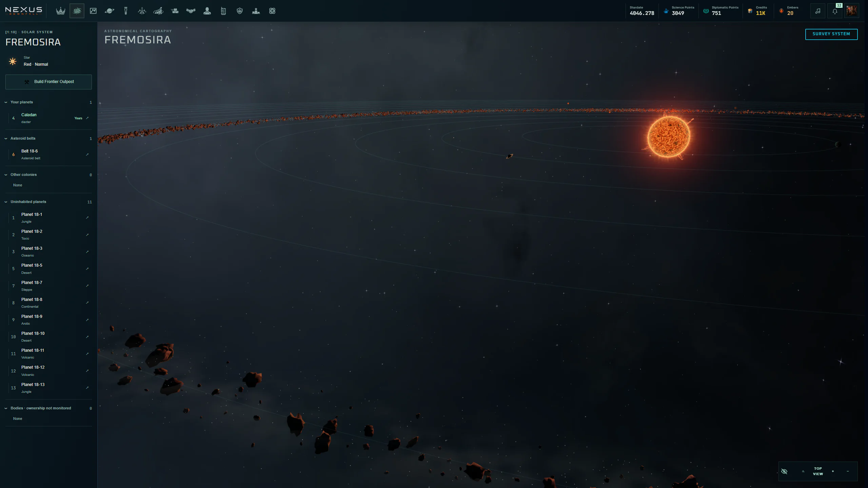The image size is (868, 488).
Task: Collapse the Asteroid belts section
Action: pos(48,139)
